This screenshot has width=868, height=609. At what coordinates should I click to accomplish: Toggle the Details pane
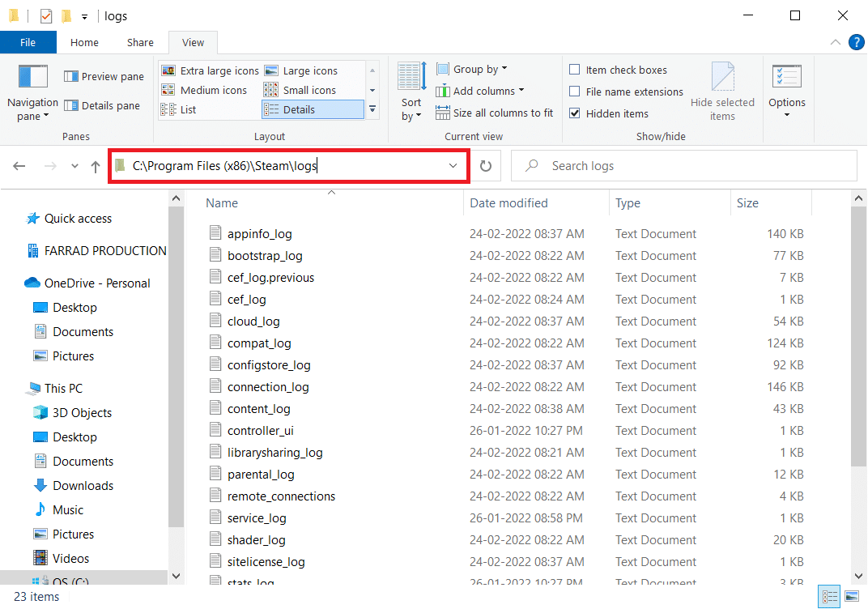tap(102, 105)
